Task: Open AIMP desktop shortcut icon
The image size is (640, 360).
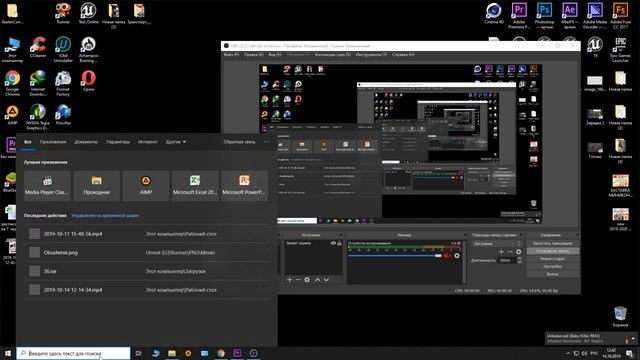Action: [x=13, y=115]
